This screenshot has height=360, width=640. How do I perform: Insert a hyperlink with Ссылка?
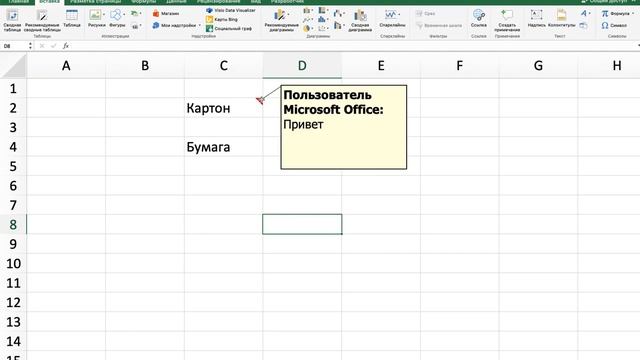[x=478, y=19]
